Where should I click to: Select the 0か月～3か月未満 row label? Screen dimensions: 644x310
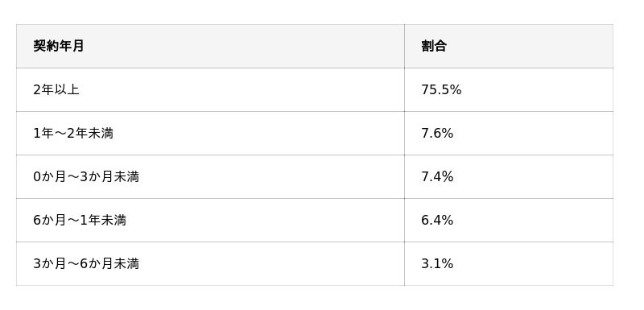click(x=86, y=177)
